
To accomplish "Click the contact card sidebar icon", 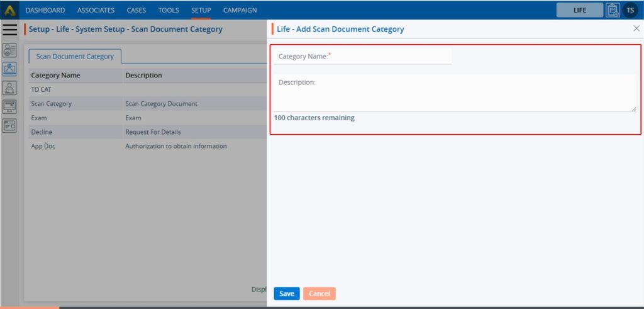I will click(9, 50).
